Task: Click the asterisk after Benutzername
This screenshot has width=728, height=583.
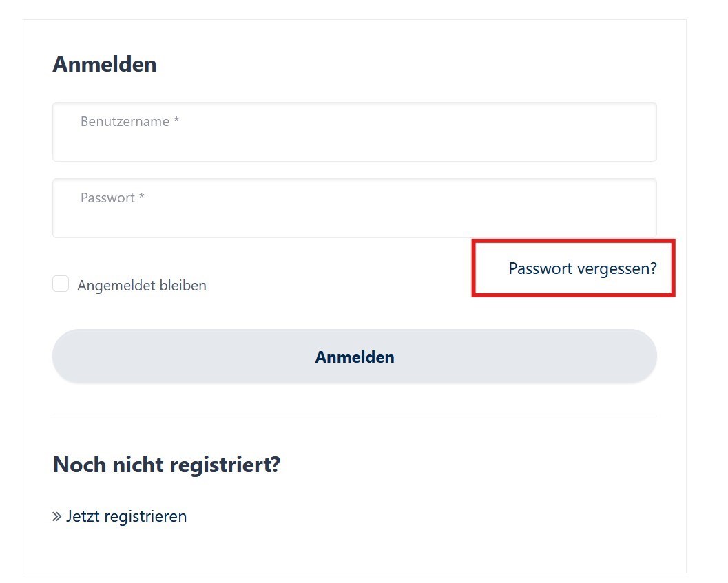Action: (176, 121)
